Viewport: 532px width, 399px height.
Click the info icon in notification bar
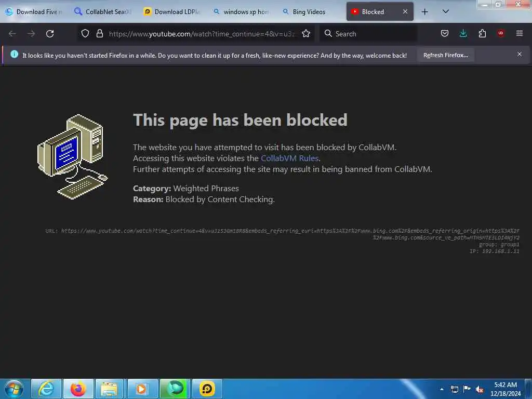14,54
